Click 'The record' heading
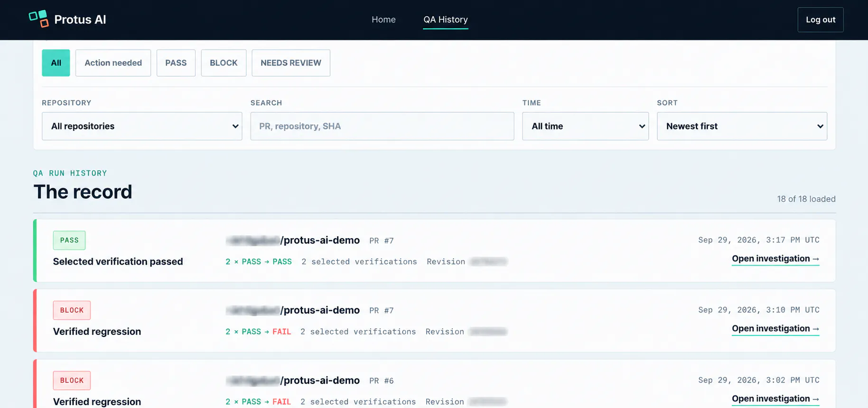Screen dimensions: 868x408 click(83, 192)
